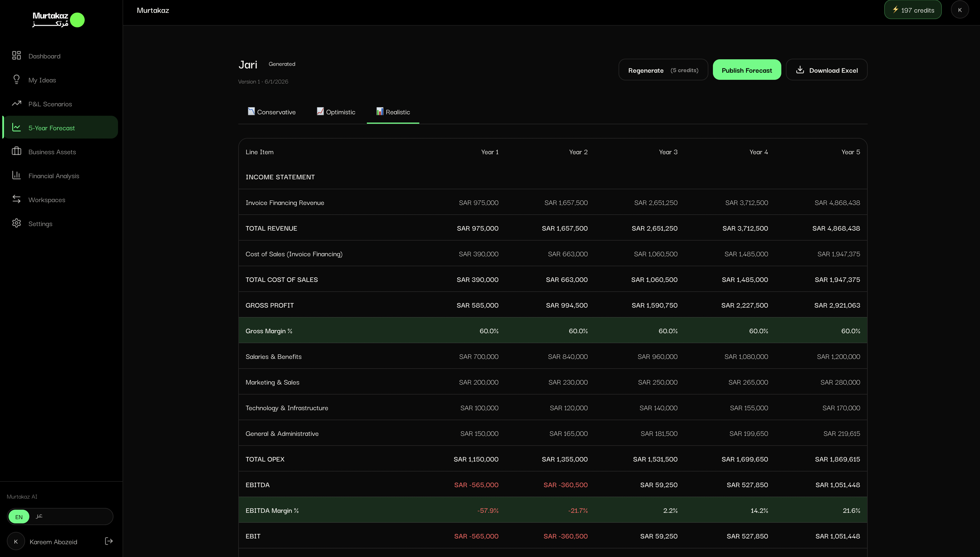Open Dashboard via its grid icon
Image resolution: width=980 pixels, height=557 pixels.
point(17,56)
